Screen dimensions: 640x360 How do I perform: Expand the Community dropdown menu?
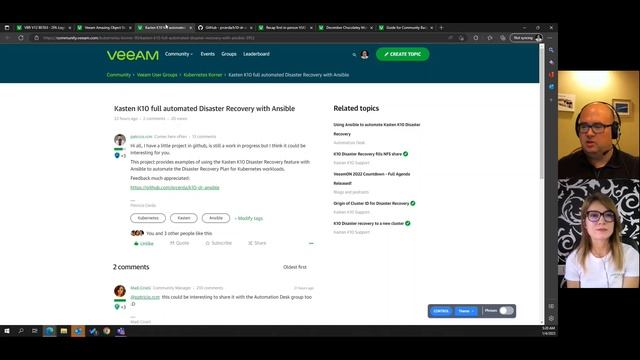click(x=178, y=54)
